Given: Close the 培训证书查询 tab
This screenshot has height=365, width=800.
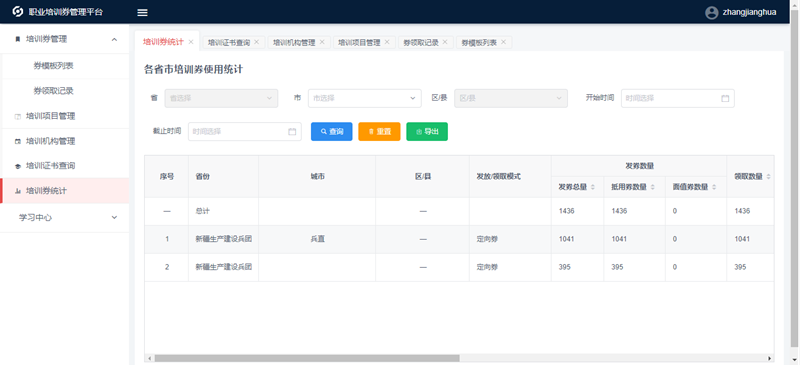Looking at the screenshot, I should (256, 42).
